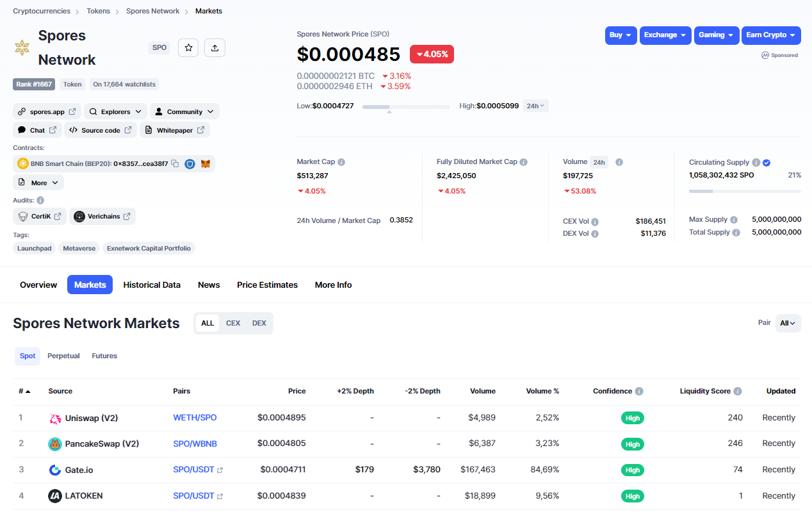The width and height of the screenshot is (812, 514).
Task: Click the PancakeSwap (V2) logo
Action: [x=55, y=444]
